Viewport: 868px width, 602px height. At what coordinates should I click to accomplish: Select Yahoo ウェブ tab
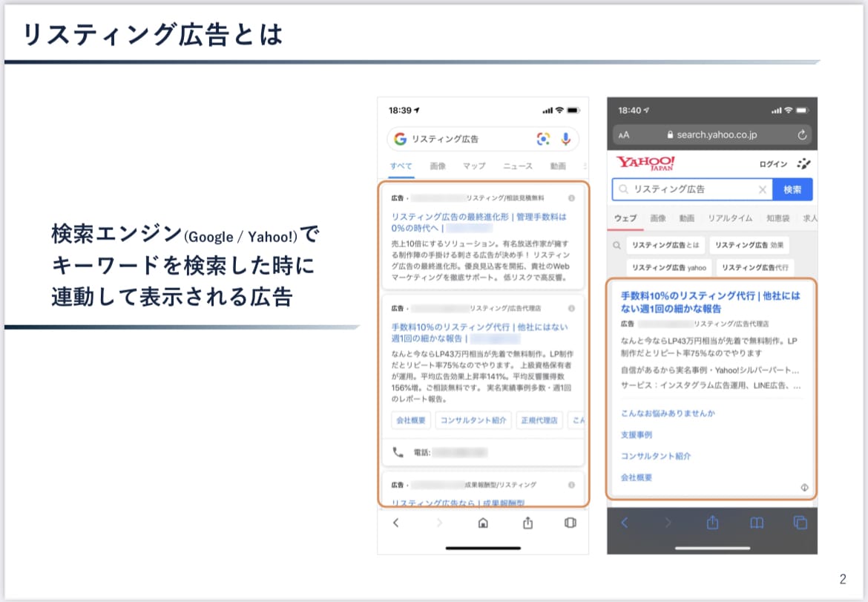[625, 218]
